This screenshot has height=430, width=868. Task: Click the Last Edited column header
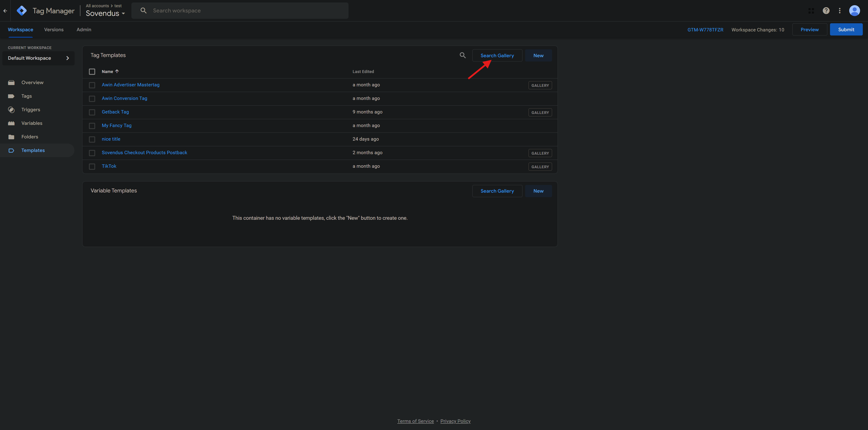(x=363, y=71)
